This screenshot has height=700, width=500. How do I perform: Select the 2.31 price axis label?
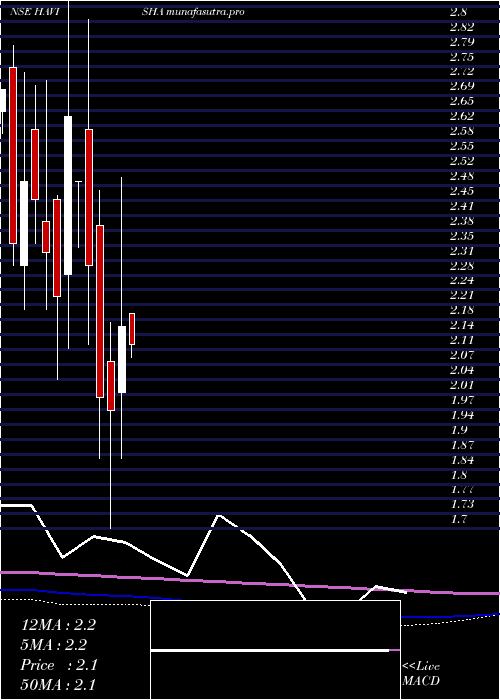(462, 251)
